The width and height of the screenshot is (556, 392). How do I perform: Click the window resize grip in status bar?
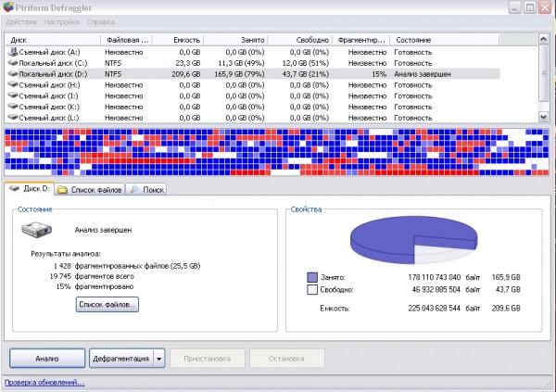point(549,385)
